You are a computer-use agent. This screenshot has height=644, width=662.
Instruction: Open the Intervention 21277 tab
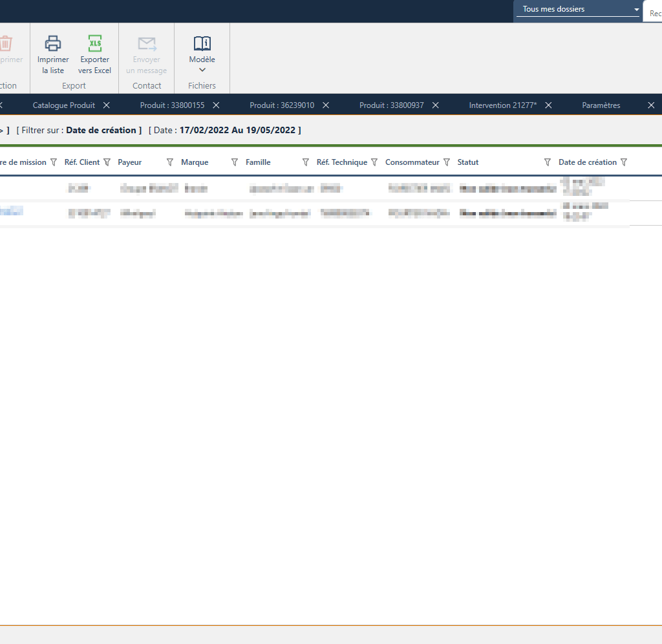[502, 105]
